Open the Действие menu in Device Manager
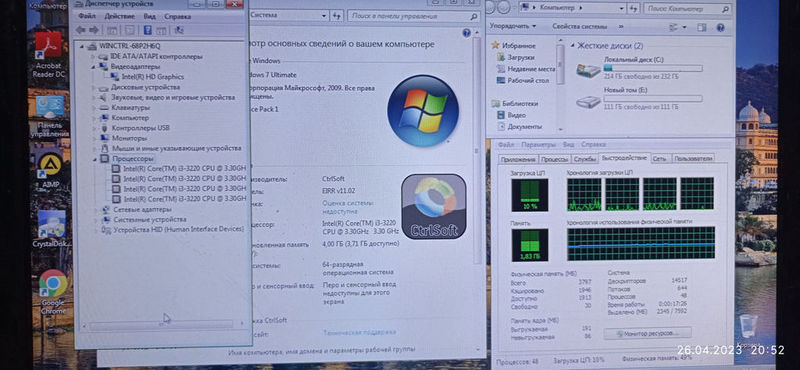 tap(119, 16)
